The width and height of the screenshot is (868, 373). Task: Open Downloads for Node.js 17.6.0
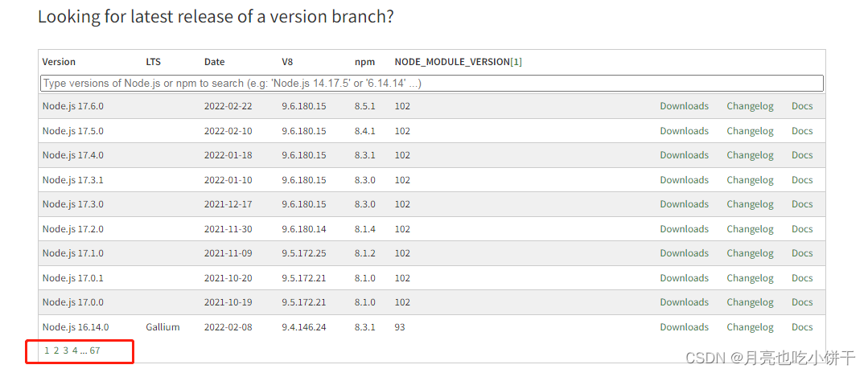click(x=685, y=105)
